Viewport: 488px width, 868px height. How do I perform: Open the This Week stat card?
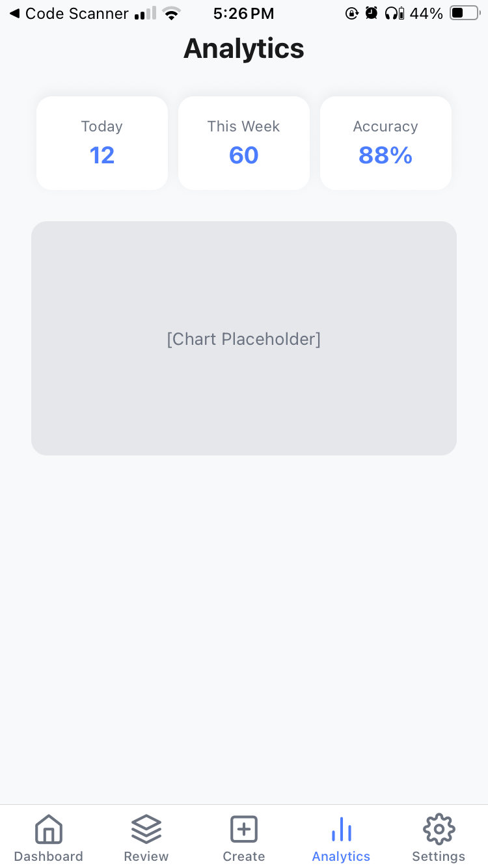244,143
